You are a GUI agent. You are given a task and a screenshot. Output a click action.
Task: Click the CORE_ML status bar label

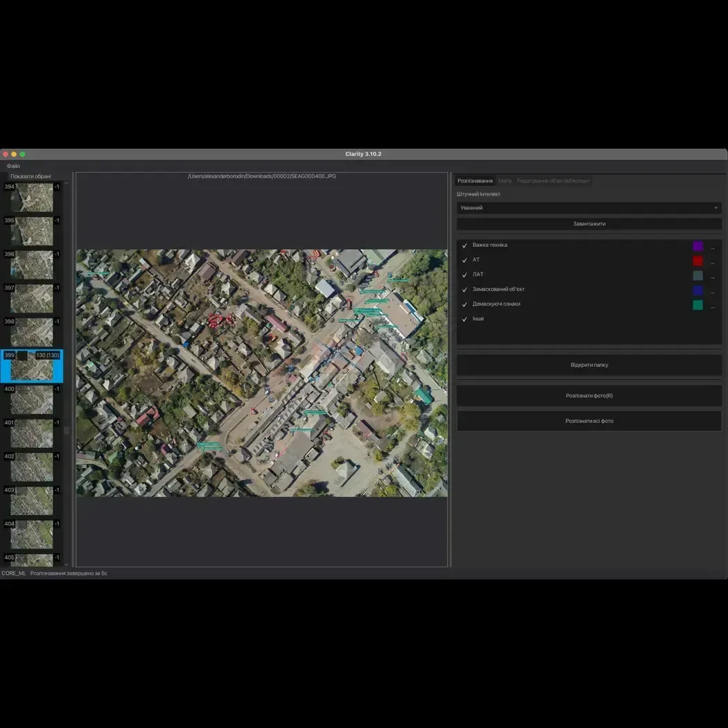14,573
